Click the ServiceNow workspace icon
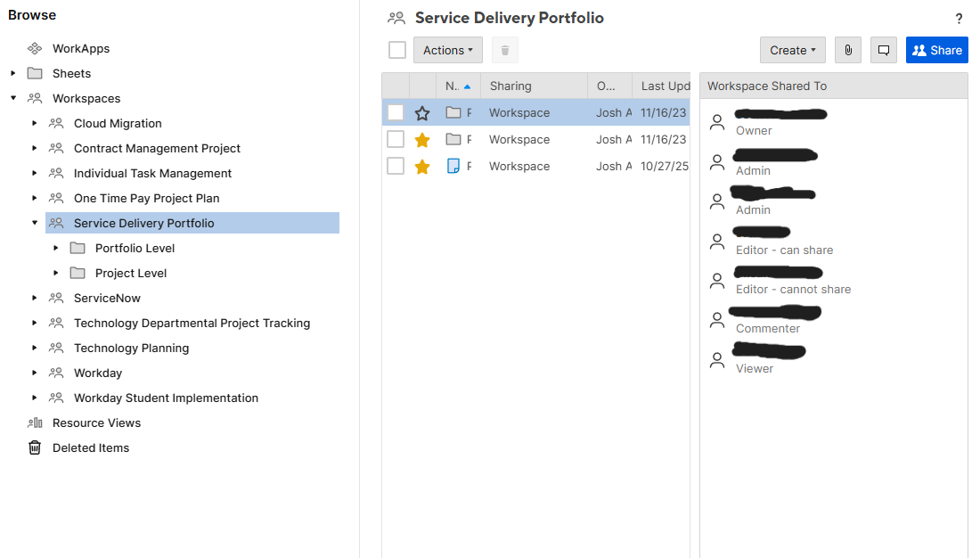Screen dimensions: 980x558 pos(56,298)
